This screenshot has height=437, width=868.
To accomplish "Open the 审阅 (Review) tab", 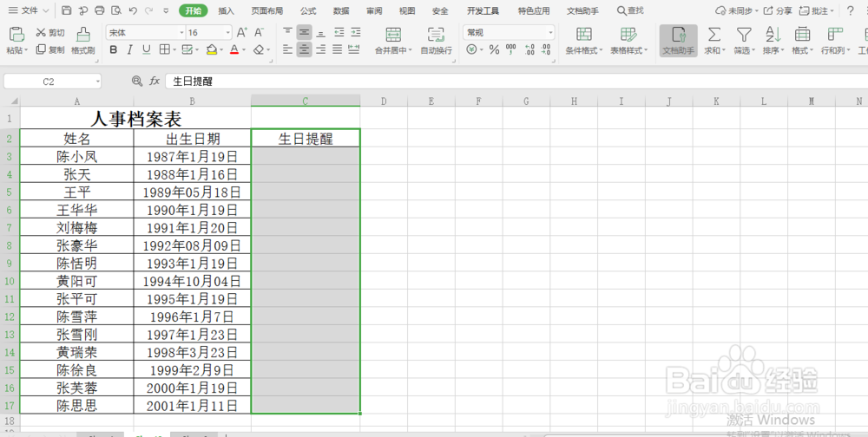I will 374,10.
